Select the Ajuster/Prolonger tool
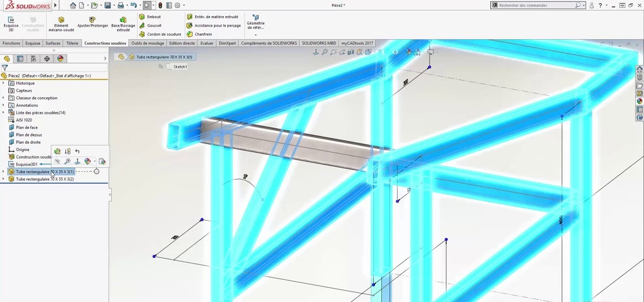Screen dimensions: 644x302 tap(92, 23)
